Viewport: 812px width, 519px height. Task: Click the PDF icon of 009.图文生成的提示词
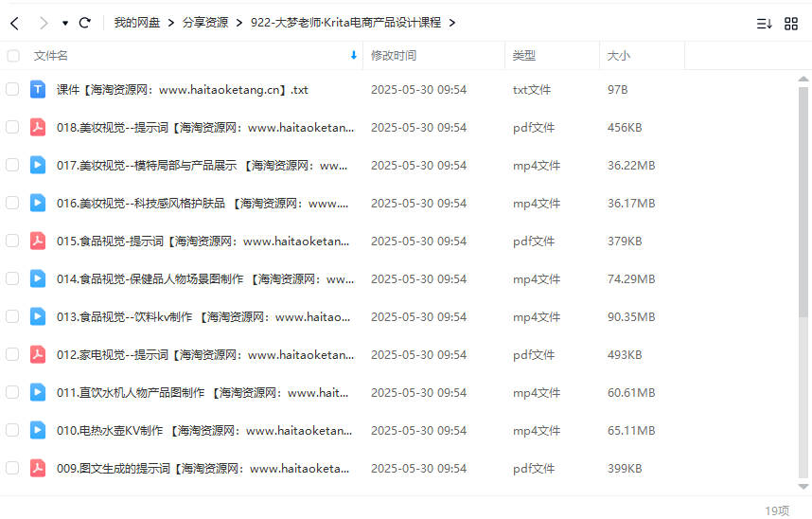point(37,468)
